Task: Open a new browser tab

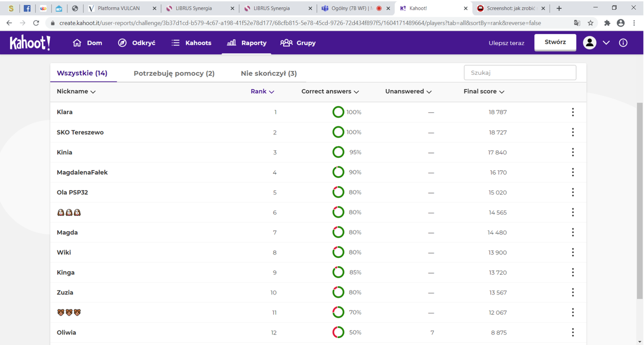Action: pyautogui.click(x=559, y=8)
